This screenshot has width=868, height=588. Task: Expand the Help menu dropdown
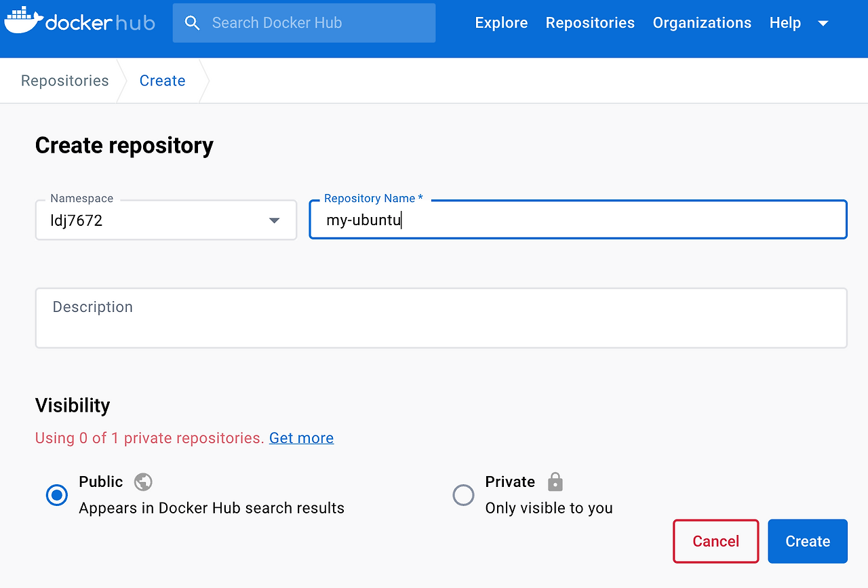[x=785, y=22]
